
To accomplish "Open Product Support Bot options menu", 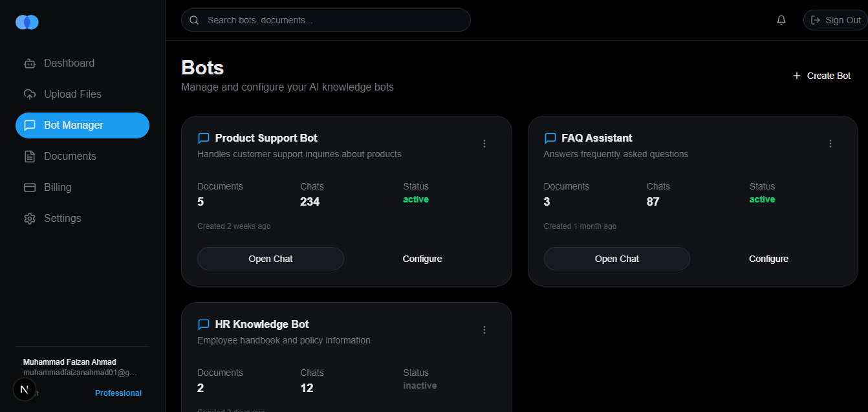I will click(484, 144).
